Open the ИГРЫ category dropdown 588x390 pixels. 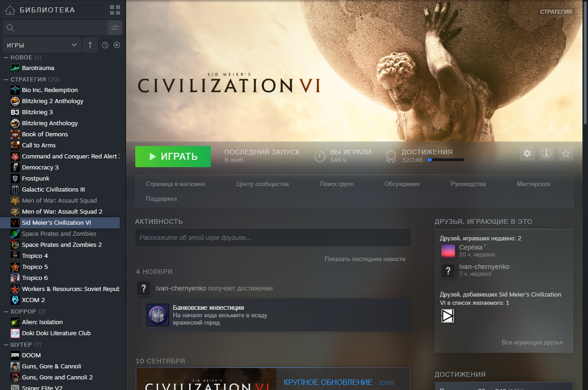click(42, 45)
